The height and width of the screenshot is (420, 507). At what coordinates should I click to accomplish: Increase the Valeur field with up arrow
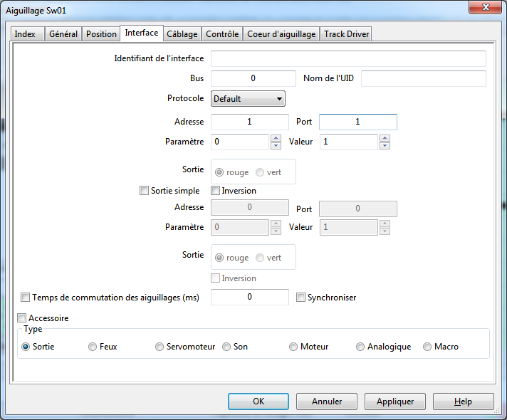click(x=385, y=138)
